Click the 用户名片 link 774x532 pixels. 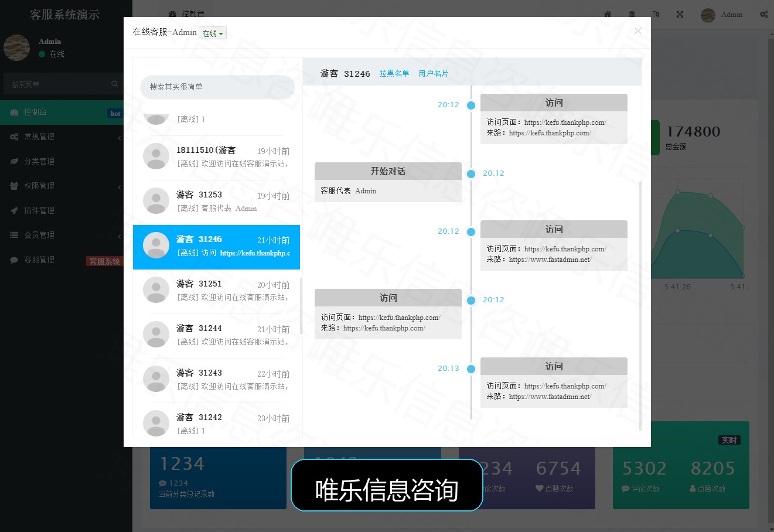[434, 73]
